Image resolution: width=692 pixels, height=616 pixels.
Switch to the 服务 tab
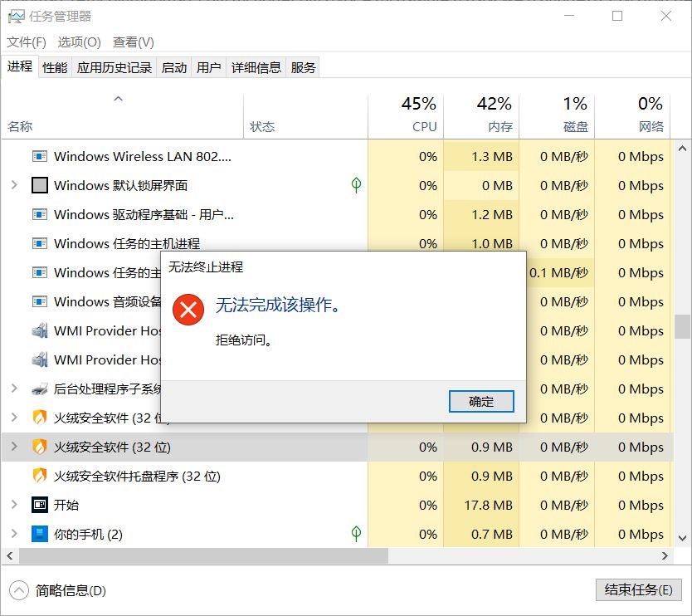pyautogui.click(x=303, y=67)
